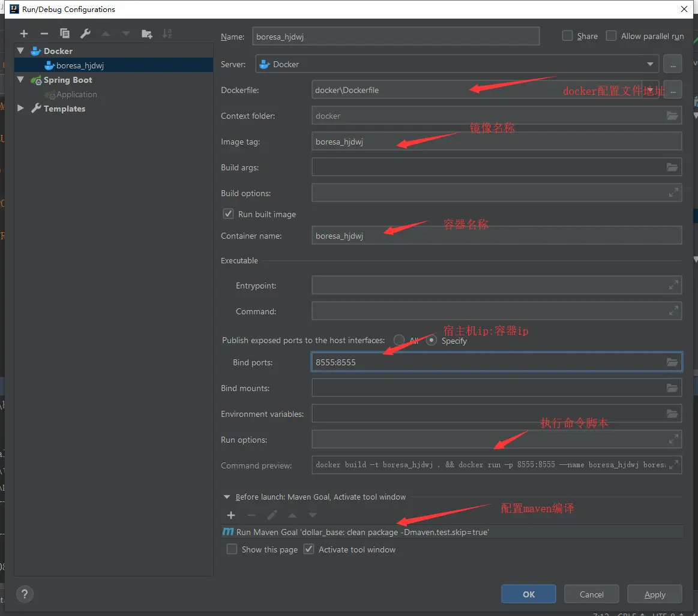Browse for the Context folder with its folder icon

tap(672, 116)
